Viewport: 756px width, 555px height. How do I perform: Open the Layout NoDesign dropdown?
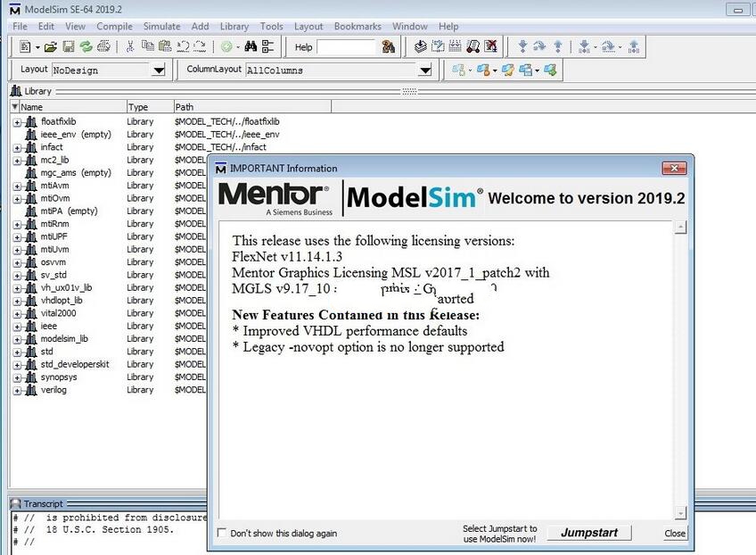click(159, 70)
